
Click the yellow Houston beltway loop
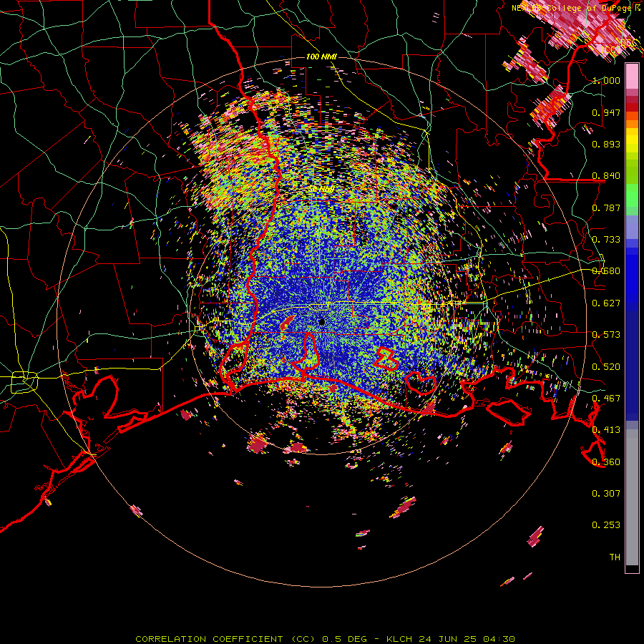[x=24, y=381]
